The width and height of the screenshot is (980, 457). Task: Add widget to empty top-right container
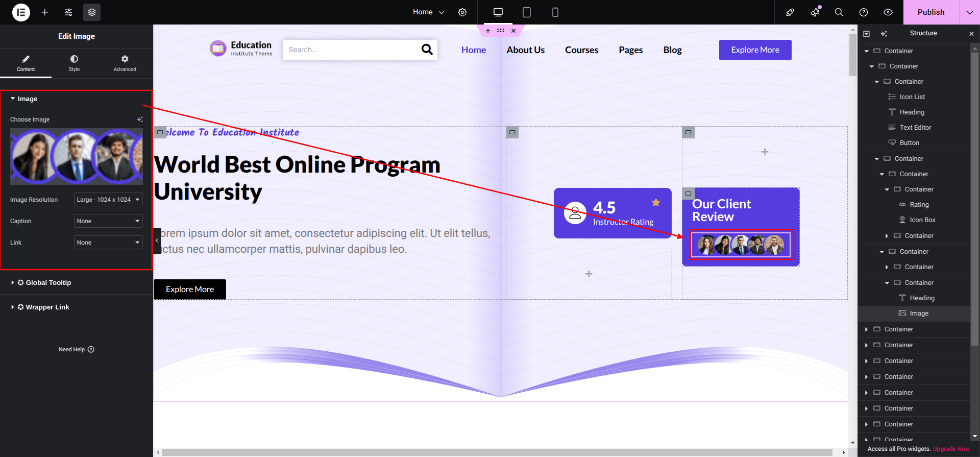pos(765,152)
